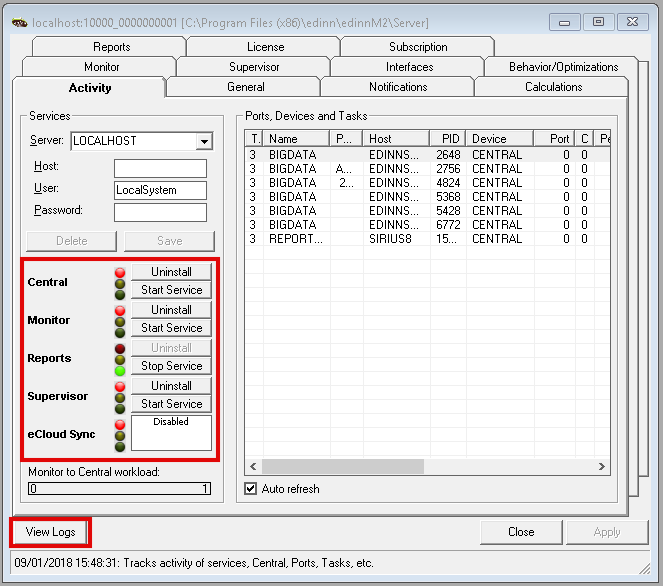Uninstall the Central service

click(171, 272)
